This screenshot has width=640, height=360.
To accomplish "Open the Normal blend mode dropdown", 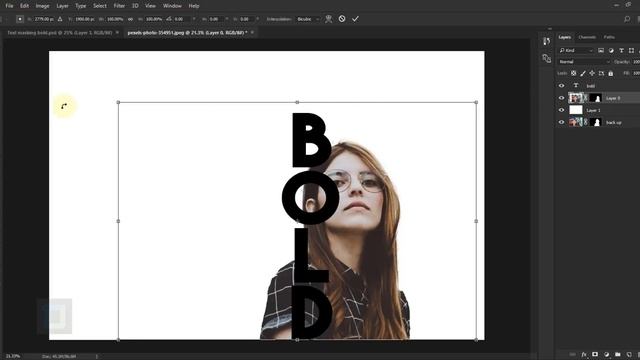I will [x=584, y=62].
